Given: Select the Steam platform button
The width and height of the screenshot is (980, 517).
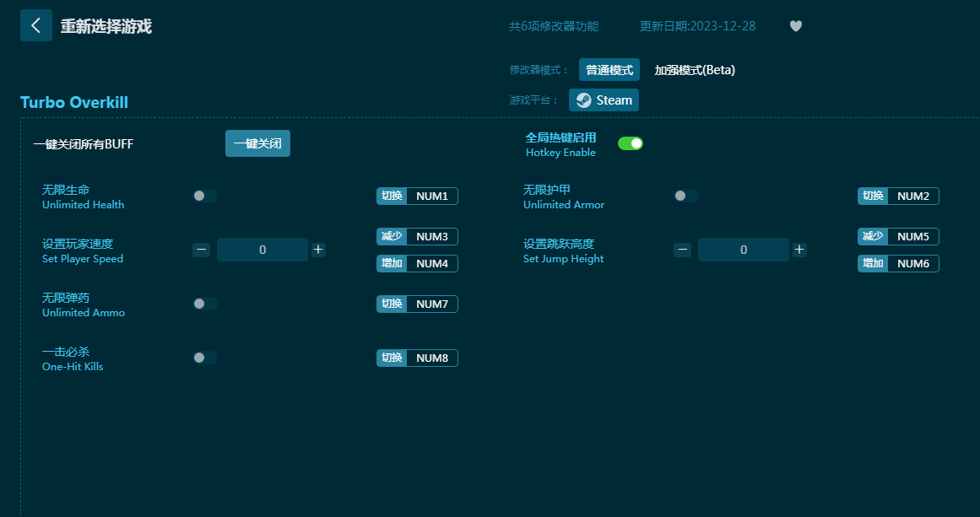Looking at the screenshot, I should tap(604, 100).
